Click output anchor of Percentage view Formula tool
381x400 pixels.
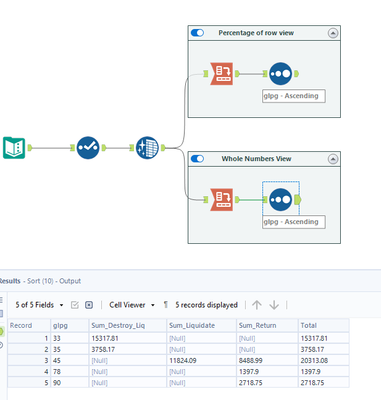[237, 74]
